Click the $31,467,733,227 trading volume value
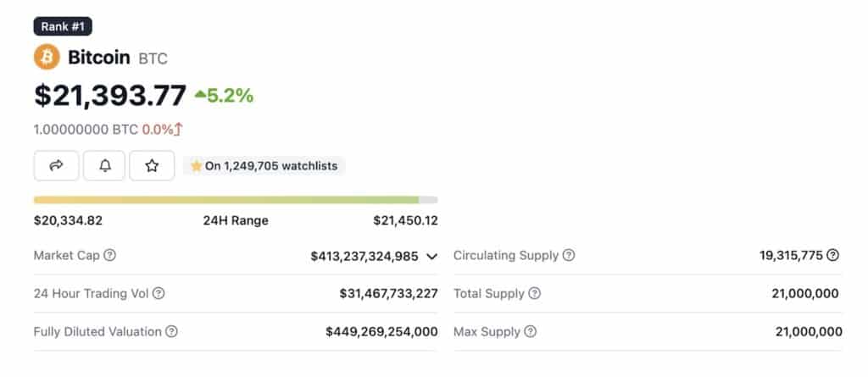This screenshot has height=377, width=868. click(388, 293)
